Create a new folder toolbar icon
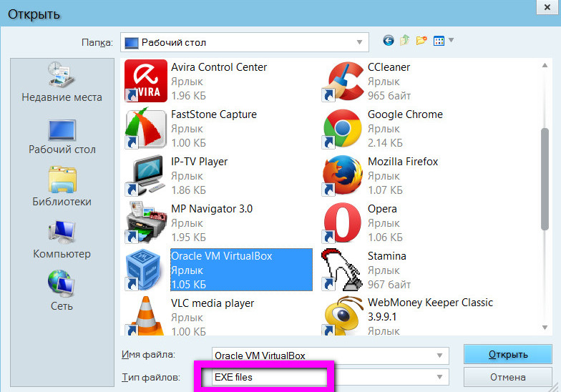The width and height of the screenshot is (561, 392). coord(421,40)
